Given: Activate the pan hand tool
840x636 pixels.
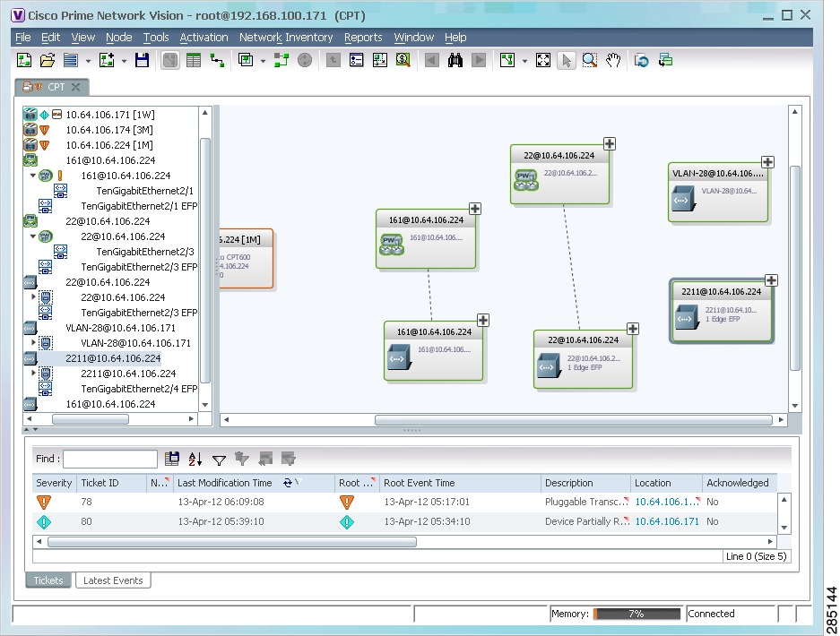Looking at the screenshot, I should (x=613, y=60).
